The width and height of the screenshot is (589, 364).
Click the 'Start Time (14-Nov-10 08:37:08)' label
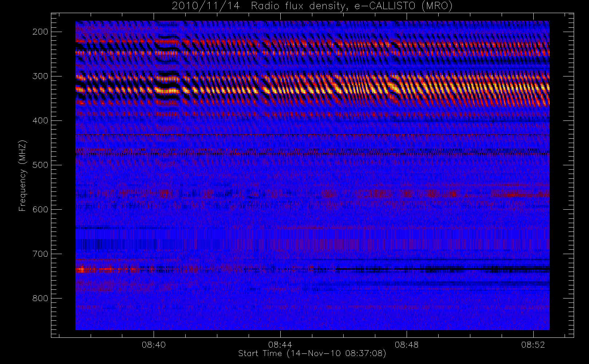[312, 353]
